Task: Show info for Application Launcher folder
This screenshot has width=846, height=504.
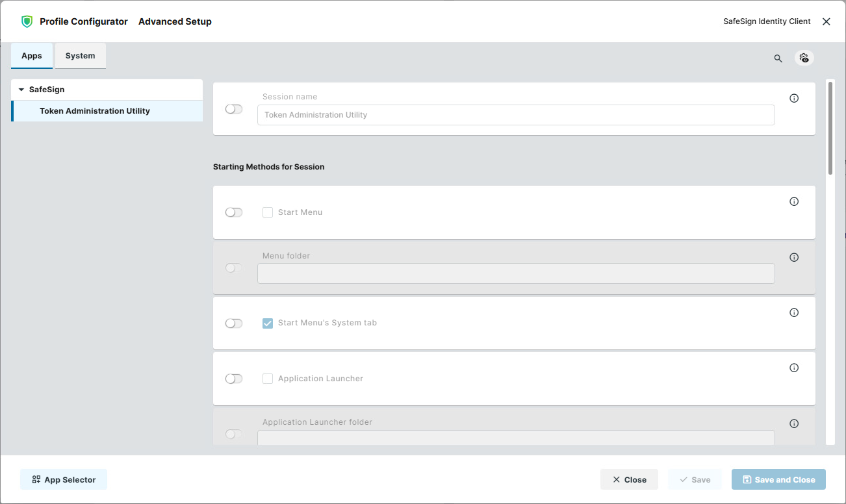Action: (x=794, y=423)
